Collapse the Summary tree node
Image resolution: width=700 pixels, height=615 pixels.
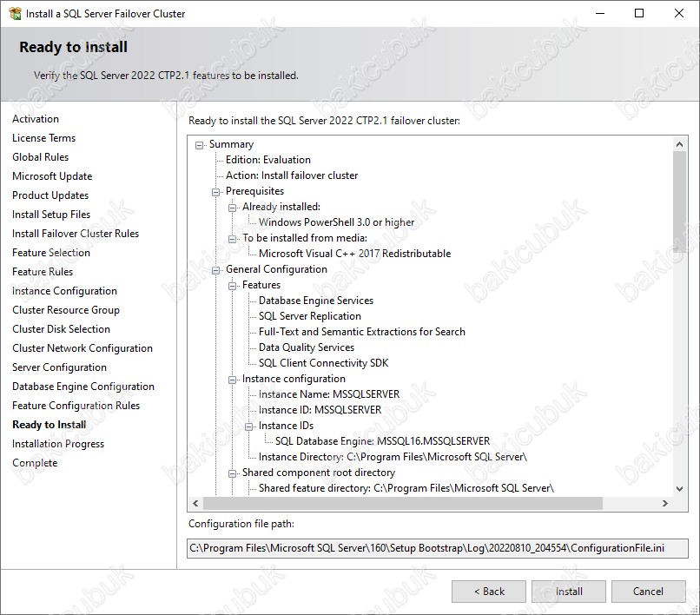click(x=200, y=144)
